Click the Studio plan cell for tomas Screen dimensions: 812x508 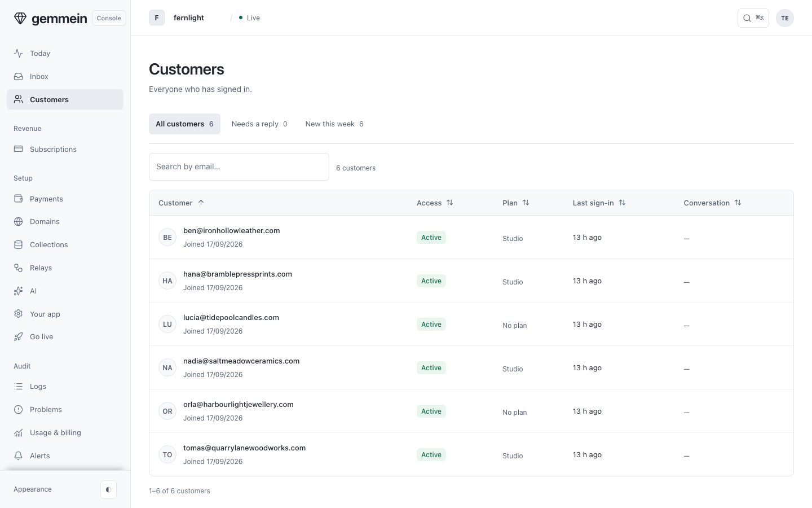pyautogui.click(x=513, y=456)
